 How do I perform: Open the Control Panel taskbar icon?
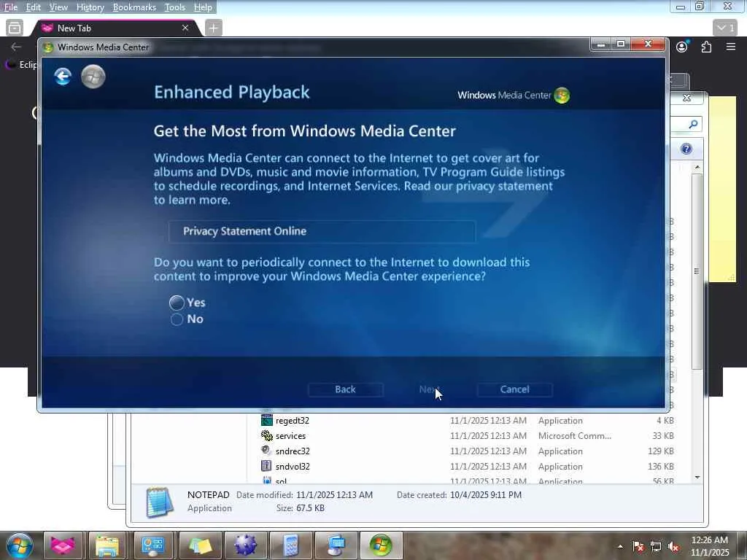click(153, 545)
